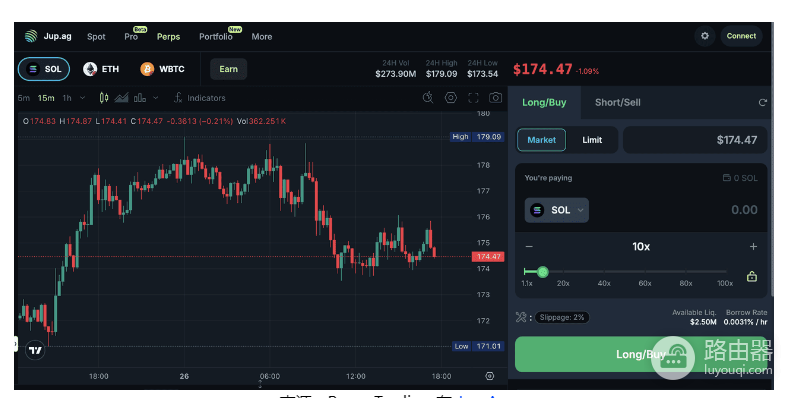
Task: Click the leverage slider handle
Action: point(543,272)
